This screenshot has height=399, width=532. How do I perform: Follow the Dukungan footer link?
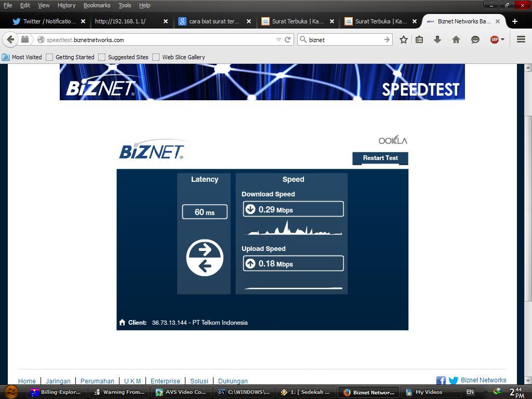[x=233, y=381]
